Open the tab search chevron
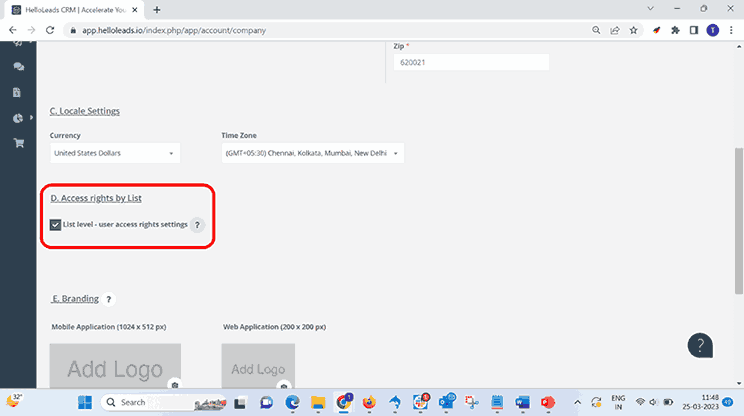Screen dimensions: 744x416 (x=651, y=9)
